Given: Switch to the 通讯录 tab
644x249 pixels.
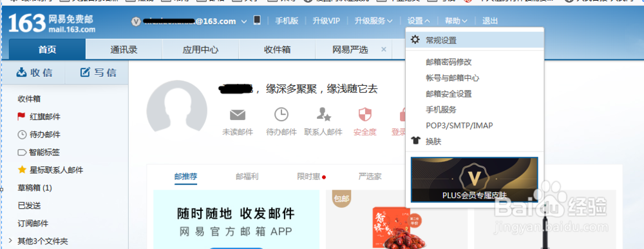Looking at the screenshot, I should pyautogui.click(x=124, y=50).
